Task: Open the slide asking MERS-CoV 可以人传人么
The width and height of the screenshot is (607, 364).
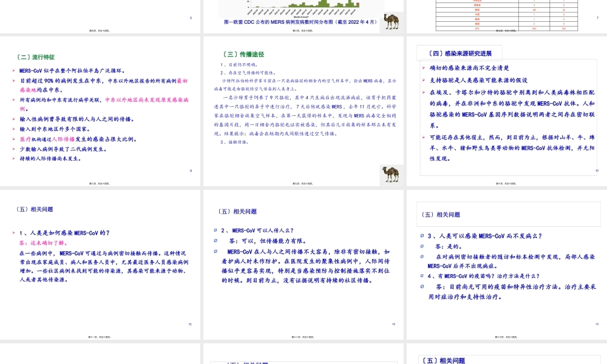Action: pos(303,265)
